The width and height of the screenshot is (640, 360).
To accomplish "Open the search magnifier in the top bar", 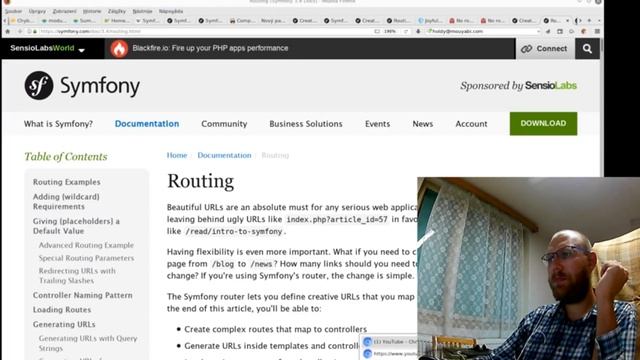I will tap(587, 49).
